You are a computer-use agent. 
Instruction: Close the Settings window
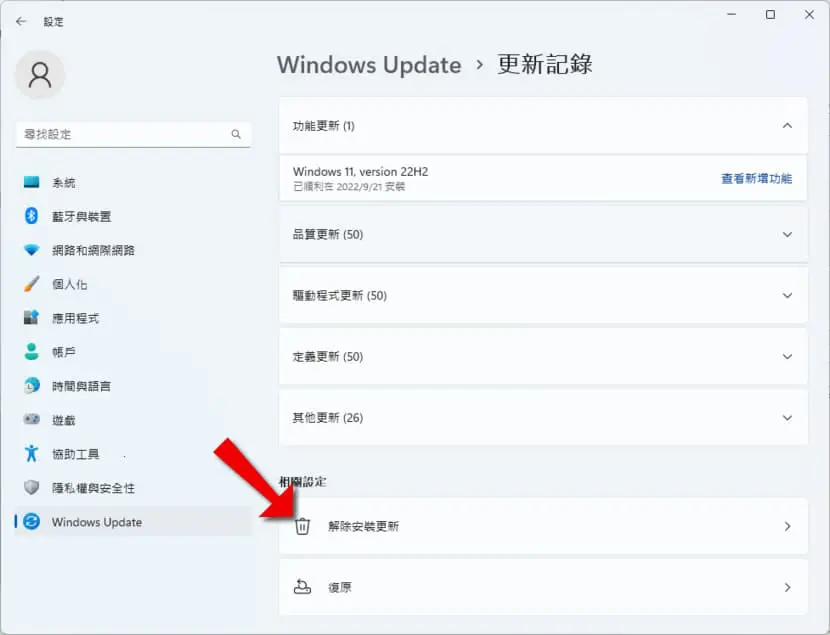pyautogui.click(x=809, y=15)
